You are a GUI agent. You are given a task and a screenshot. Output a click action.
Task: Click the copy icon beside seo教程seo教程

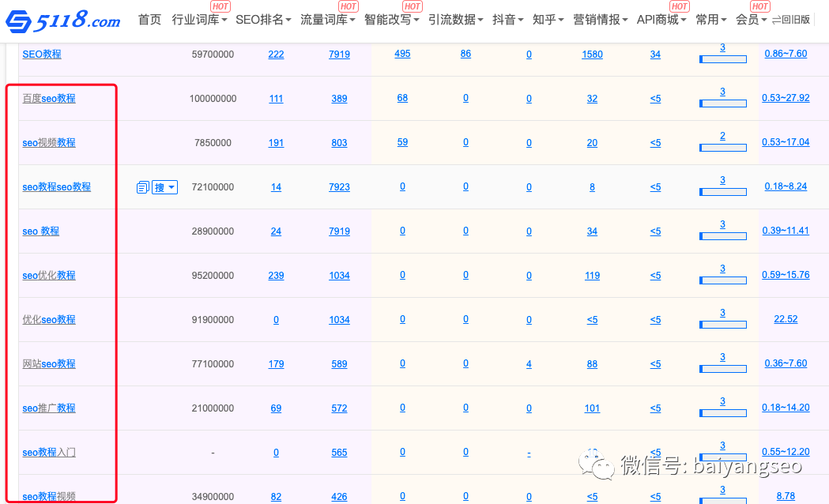tap(142, 187)
